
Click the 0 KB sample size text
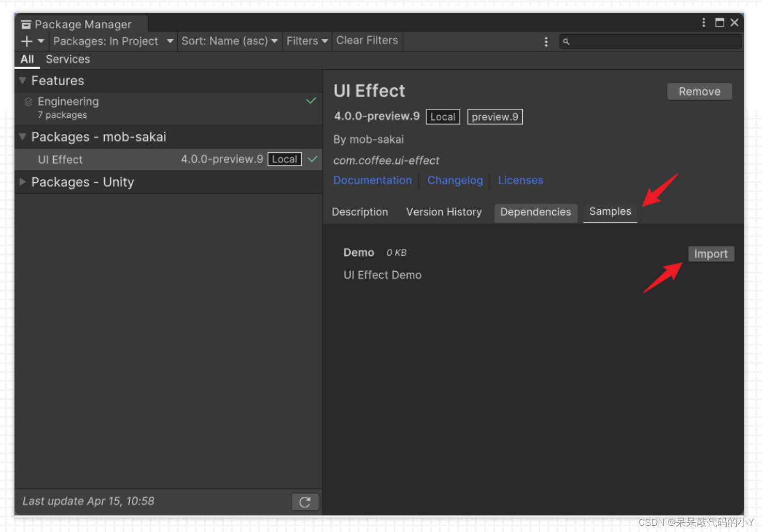point(397,253)
